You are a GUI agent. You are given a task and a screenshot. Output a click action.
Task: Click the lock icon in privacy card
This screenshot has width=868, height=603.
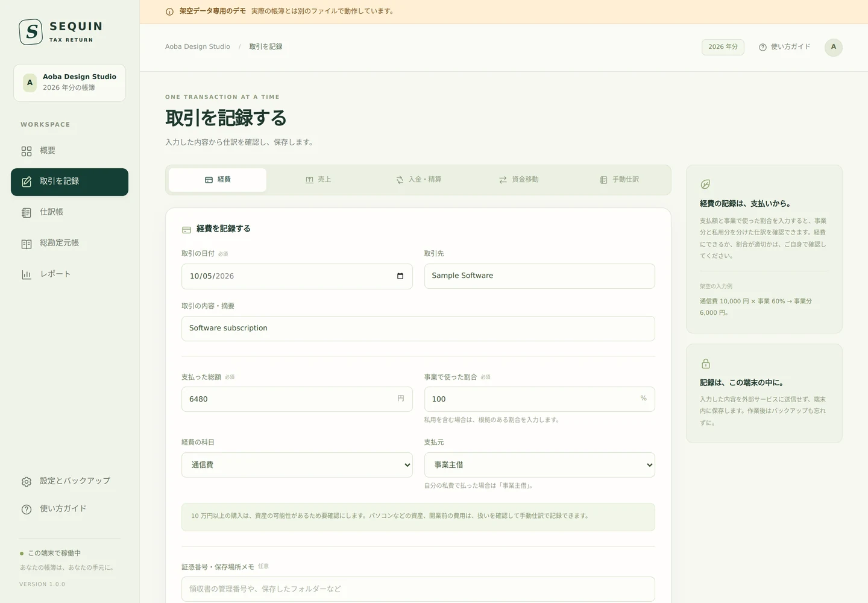(706, 364)
